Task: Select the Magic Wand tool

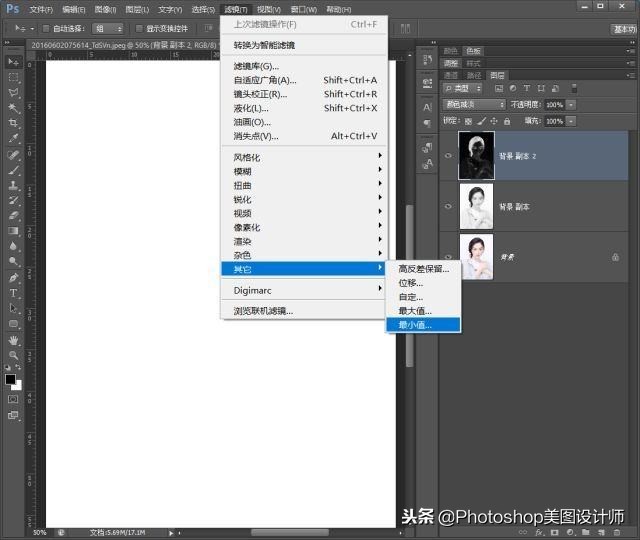Action: pyautogui.click(x=13, y=108)
